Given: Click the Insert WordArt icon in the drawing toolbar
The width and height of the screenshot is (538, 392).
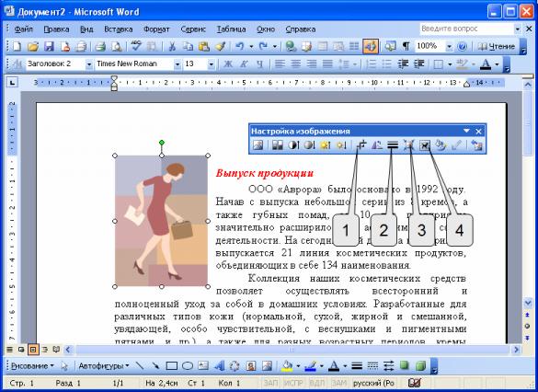Looking at the screenshot, I should tap(219, 366).
